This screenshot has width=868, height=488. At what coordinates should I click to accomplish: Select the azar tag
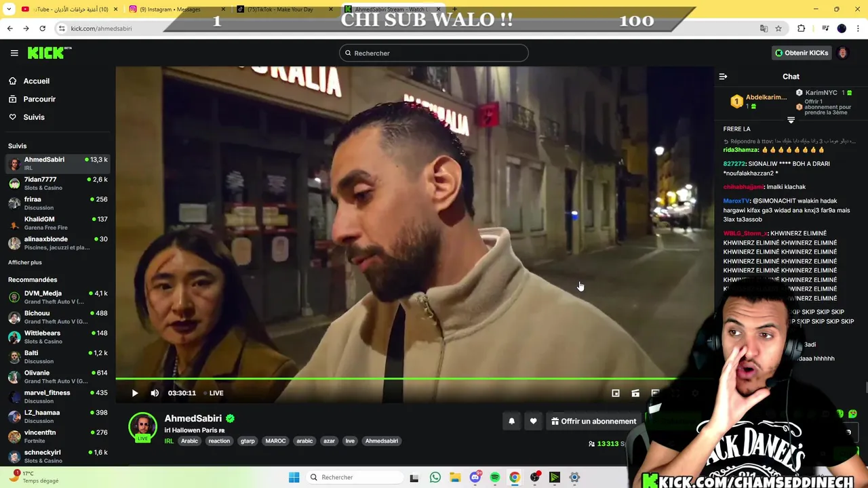click(329, 441)
